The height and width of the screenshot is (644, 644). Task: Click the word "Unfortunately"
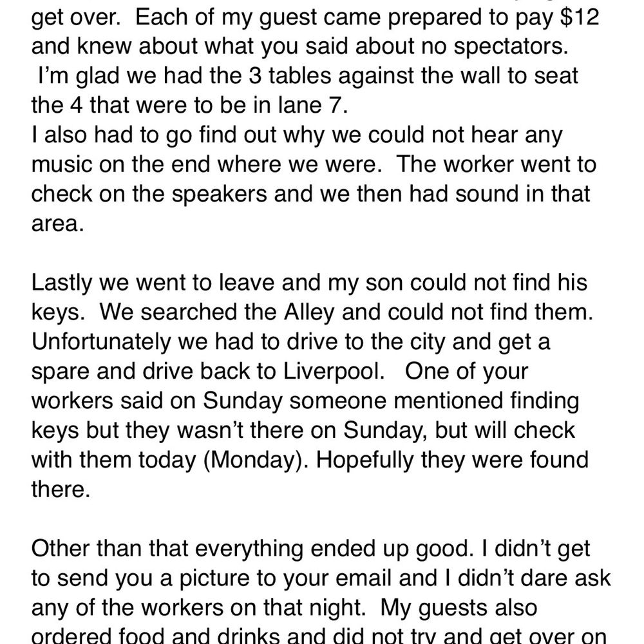point(101,342)
